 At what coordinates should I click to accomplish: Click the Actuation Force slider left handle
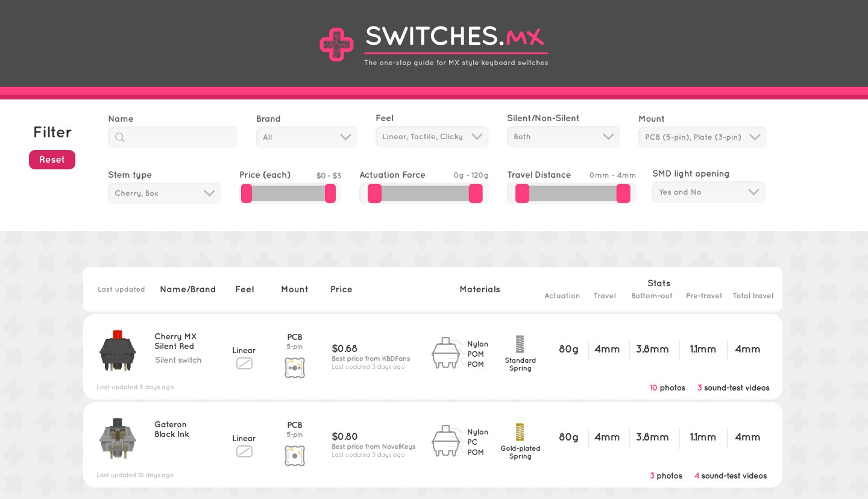coord(374,193)
